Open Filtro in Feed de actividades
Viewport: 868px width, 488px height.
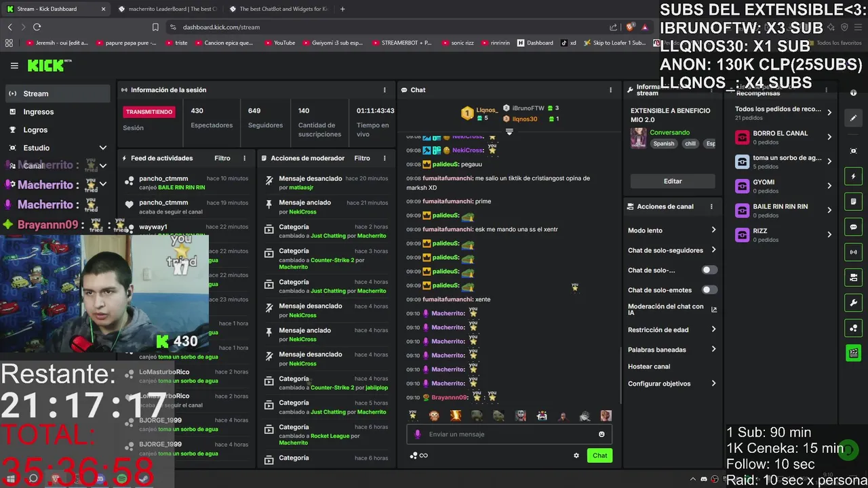coord(222,158)
